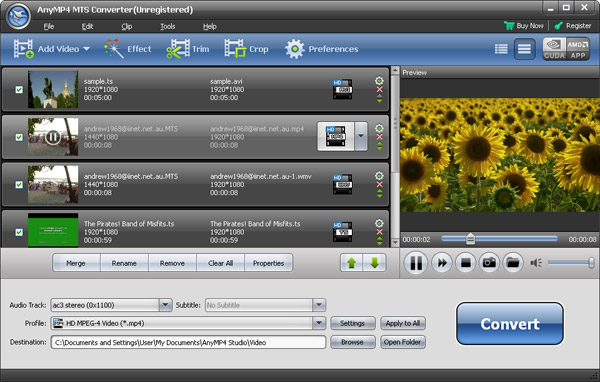
Task: Select the sample.ts video thumbnail
Action: point(53,89)
